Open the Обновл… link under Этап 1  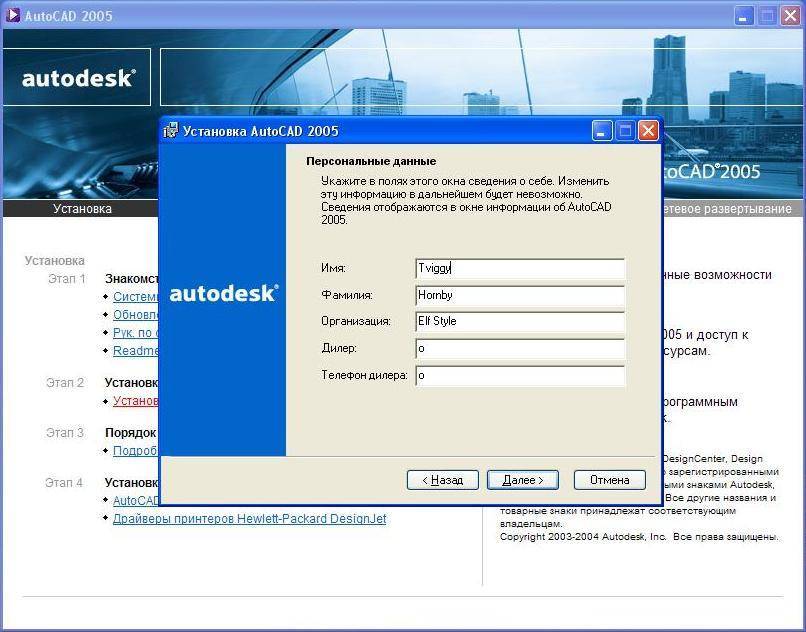pos(136,315)
